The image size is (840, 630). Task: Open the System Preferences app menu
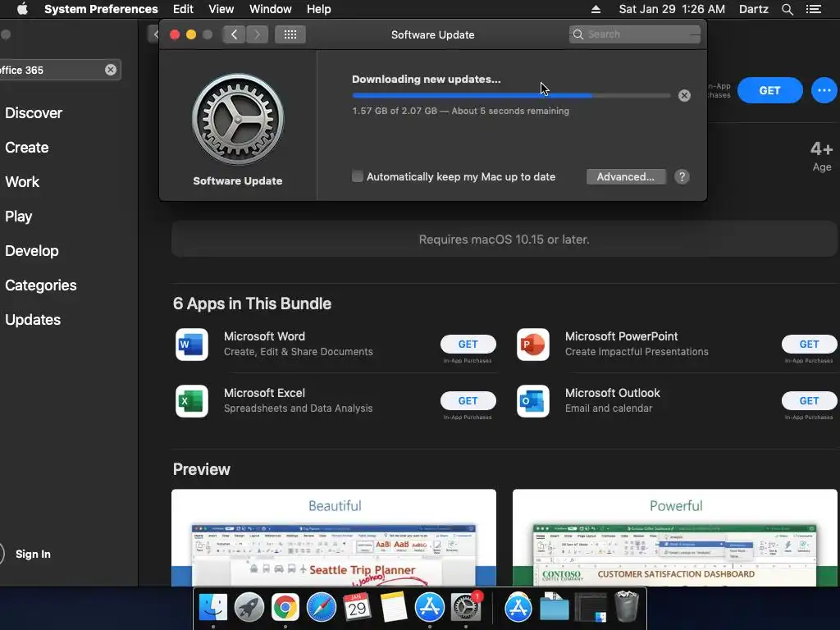click(x=101, y=9)
